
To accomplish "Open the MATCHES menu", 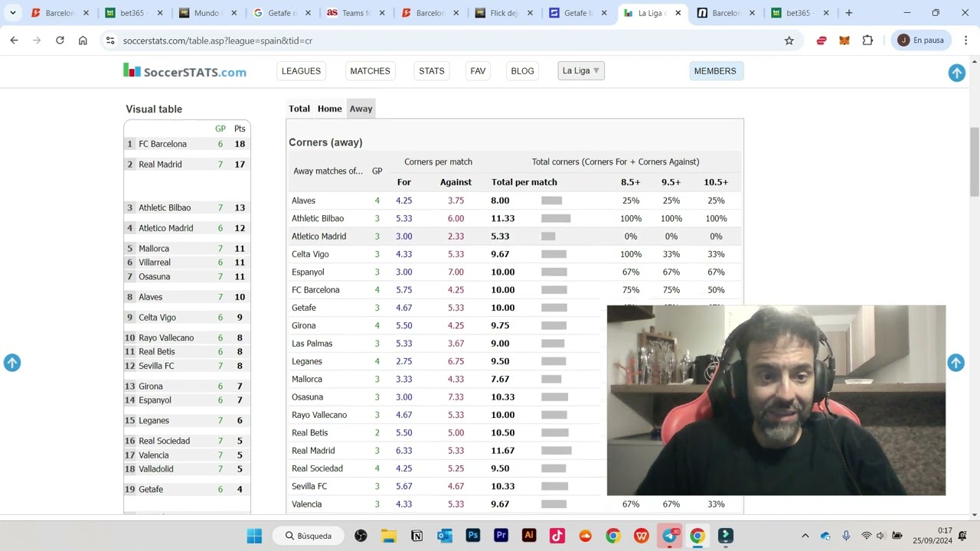I will click(x=370, y=71).
